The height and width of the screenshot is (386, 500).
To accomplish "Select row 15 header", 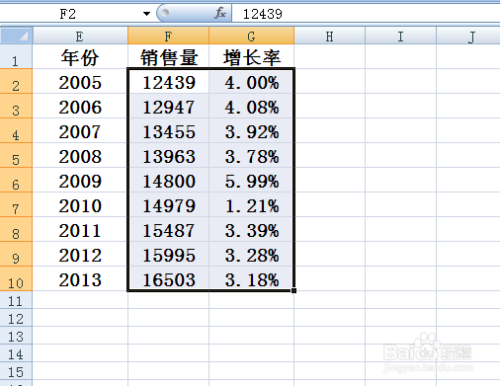I will [x=16, y=371].
